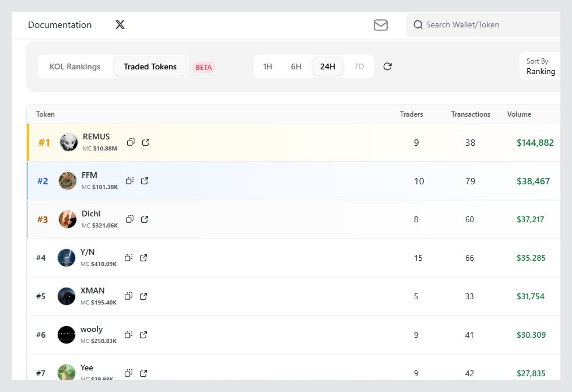Click the BETA badge
The width and height of the screenshot is (572, 392).
pos(203,67)
